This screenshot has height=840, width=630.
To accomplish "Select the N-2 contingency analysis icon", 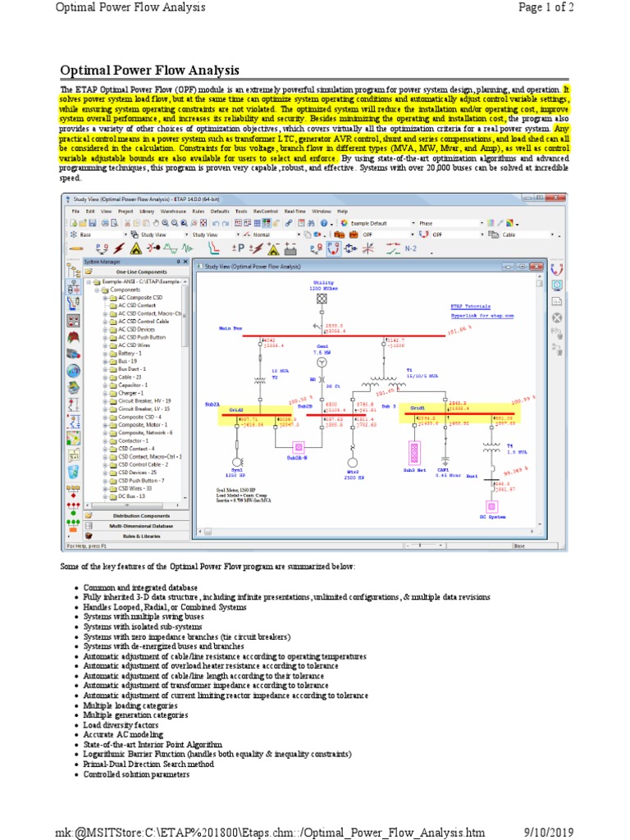I will [x=411, y=249].
